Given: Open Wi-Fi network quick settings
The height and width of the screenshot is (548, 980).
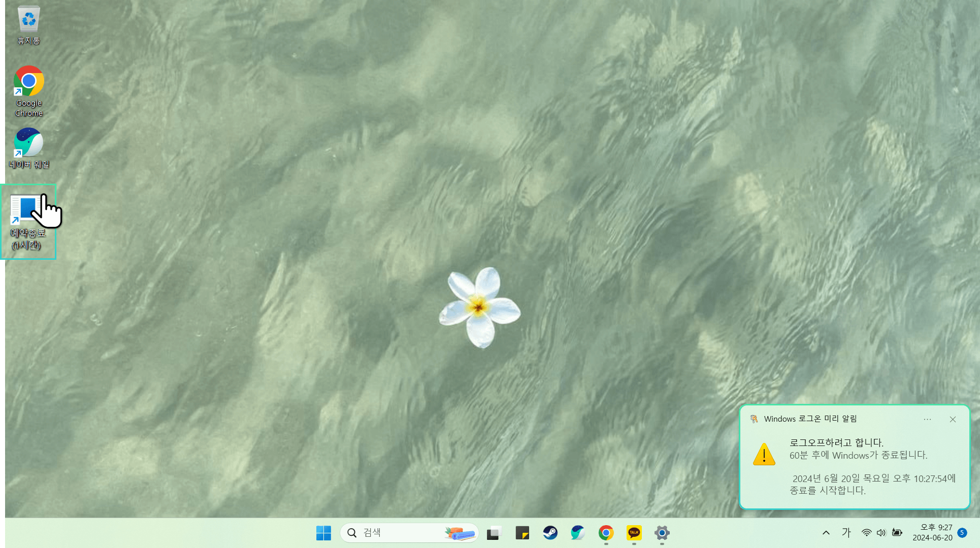Looking at the screenshot, I should click(x=866, y=533).
